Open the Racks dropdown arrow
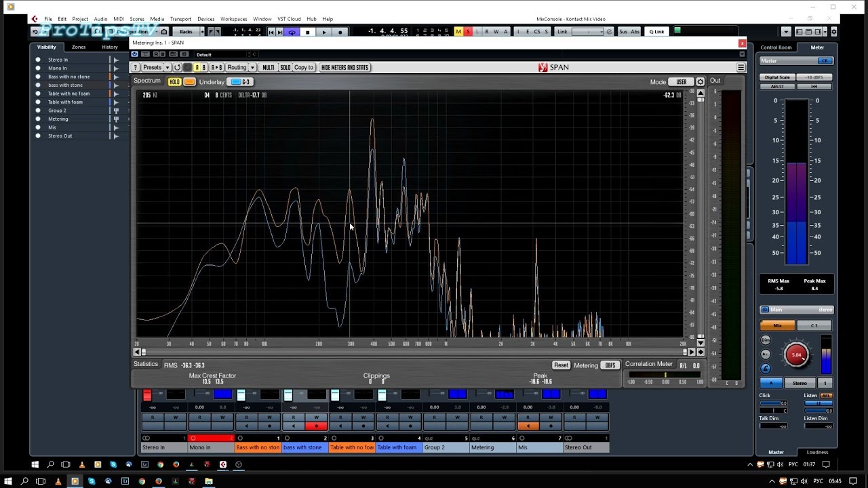868x488 pixels. [203, 32]
